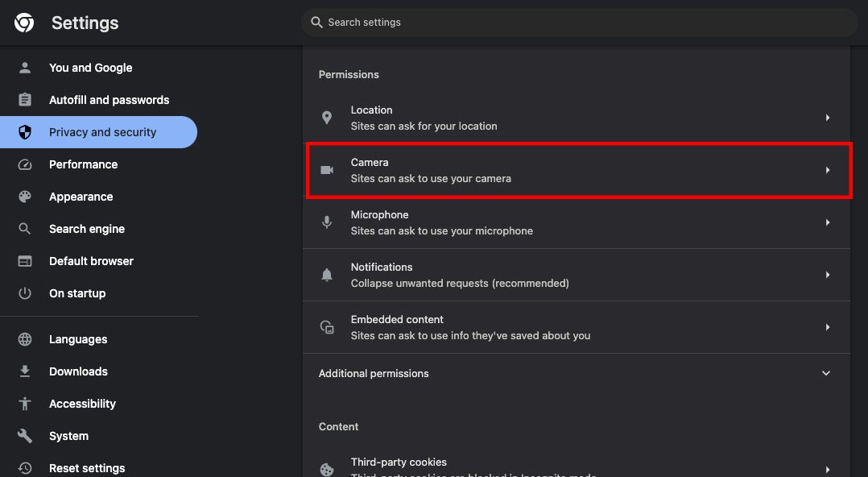Open Microphone permission via its arrow
Image resolution: width=868 pixels, height=477 pixels.
[828, 222]
